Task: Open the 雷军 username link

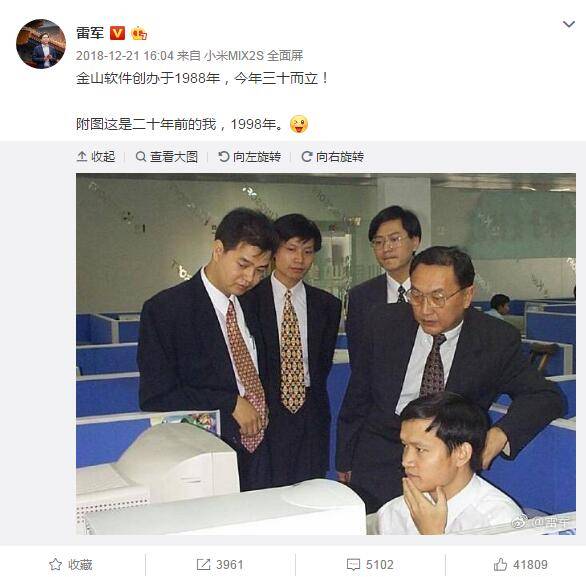Action: pos(90,33)
